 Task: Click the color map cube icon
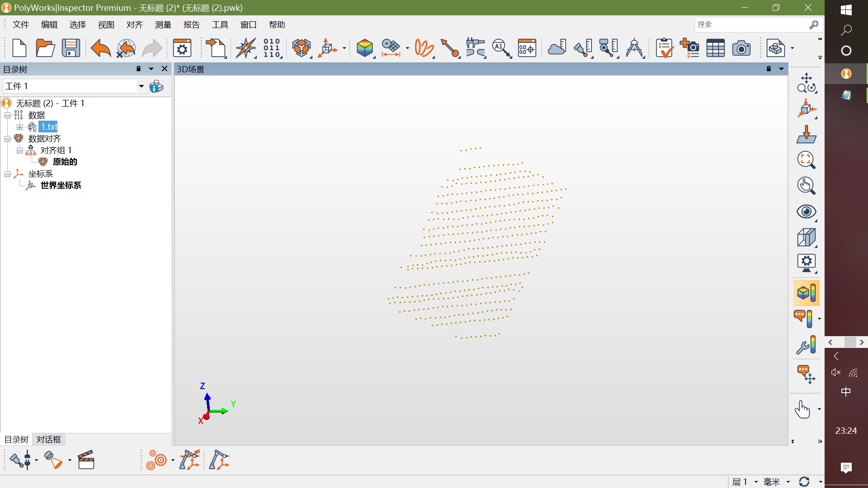pos(364,48)
